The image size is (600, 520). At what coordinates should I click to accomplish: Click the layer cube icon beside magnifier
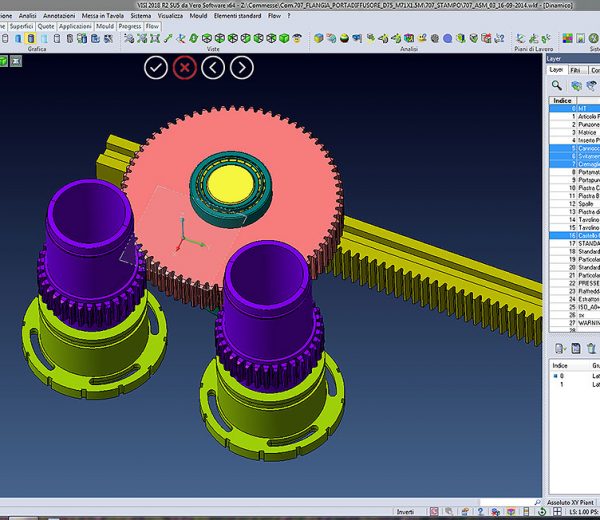[x=576, y=85]
